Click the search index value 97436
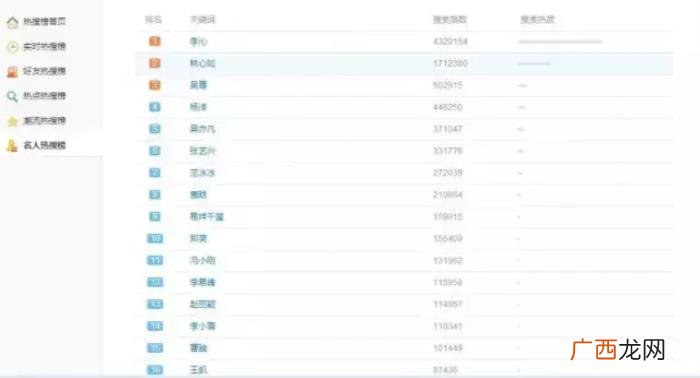The height and width of the screenshot is (378, 700). coord(445,370)
